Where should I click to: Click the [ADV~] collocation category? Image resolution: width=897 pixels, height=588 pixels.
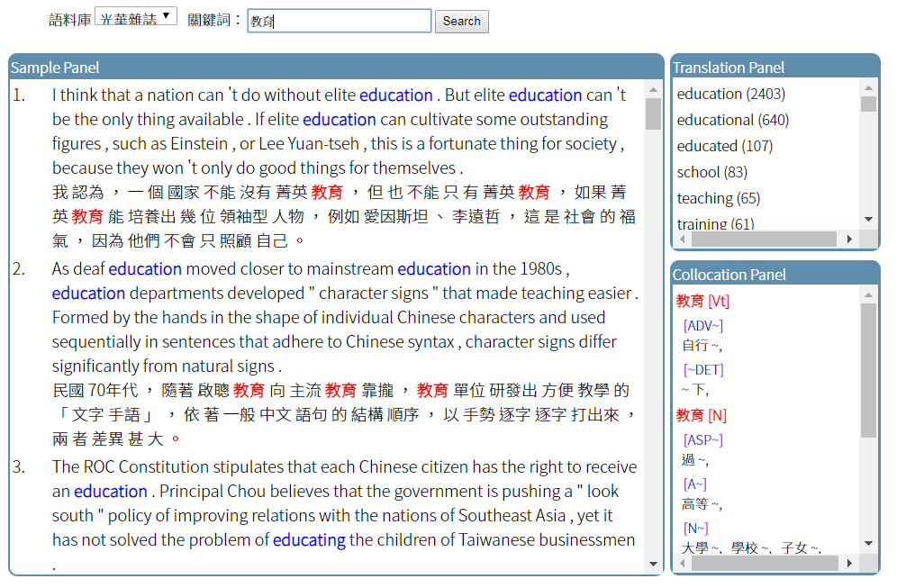point(702,325)
